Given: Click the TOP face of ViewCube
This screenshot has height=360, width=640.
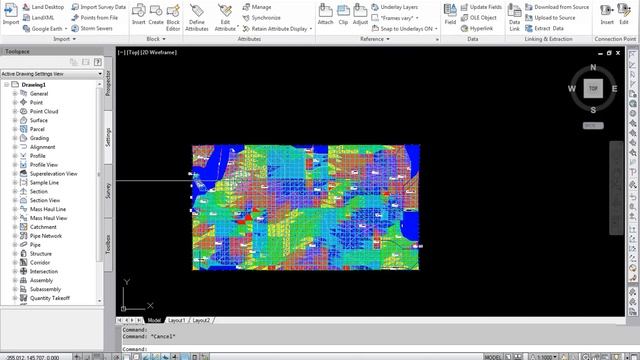Looking at the screenshot, I should (593, 89).
